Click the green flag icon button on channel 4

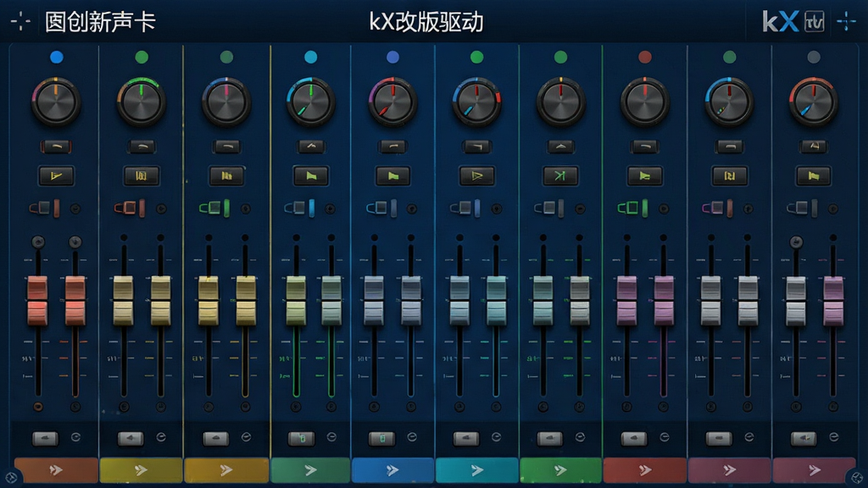coord(310,176)
